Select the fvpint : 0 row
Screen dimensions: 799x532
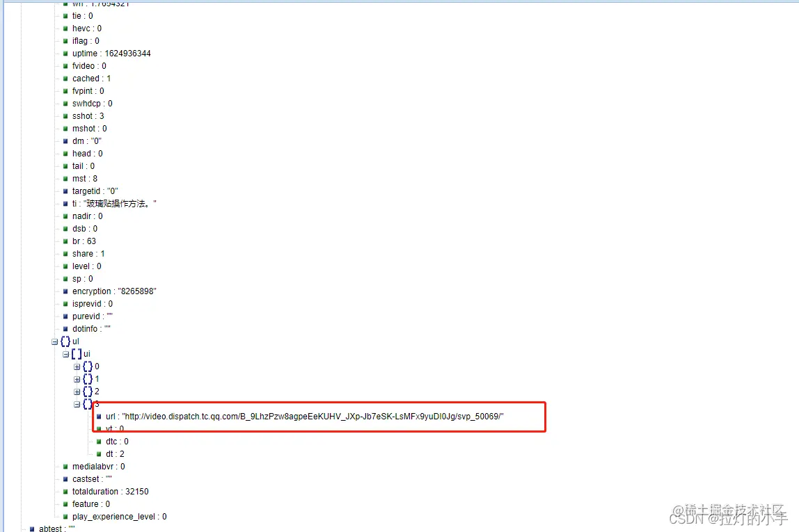88,91
